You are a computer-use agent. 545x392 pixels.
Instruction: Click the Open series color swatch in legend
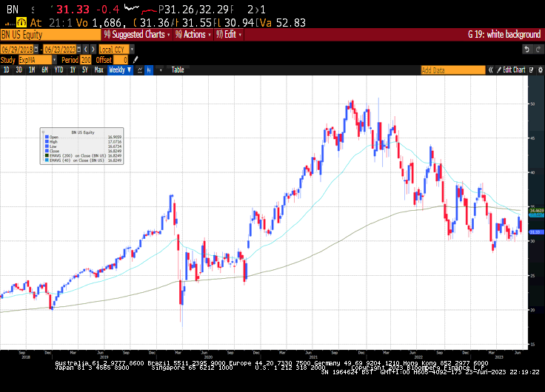47,137
